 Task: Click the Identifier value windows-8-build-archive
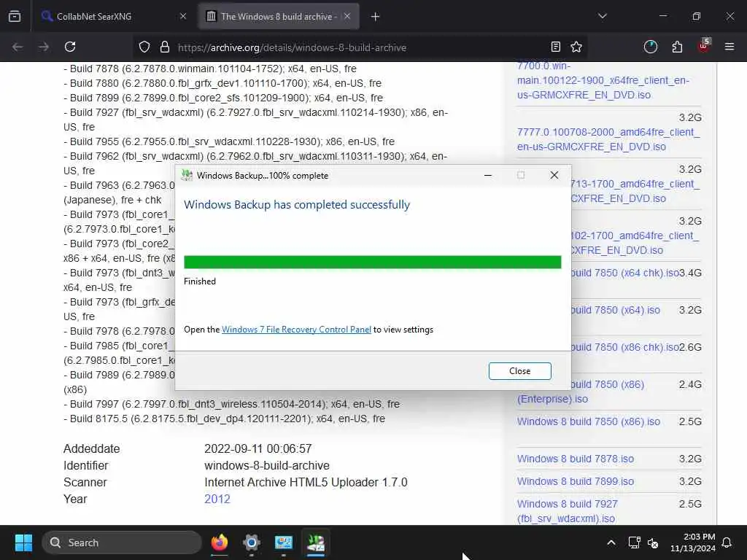267,465
